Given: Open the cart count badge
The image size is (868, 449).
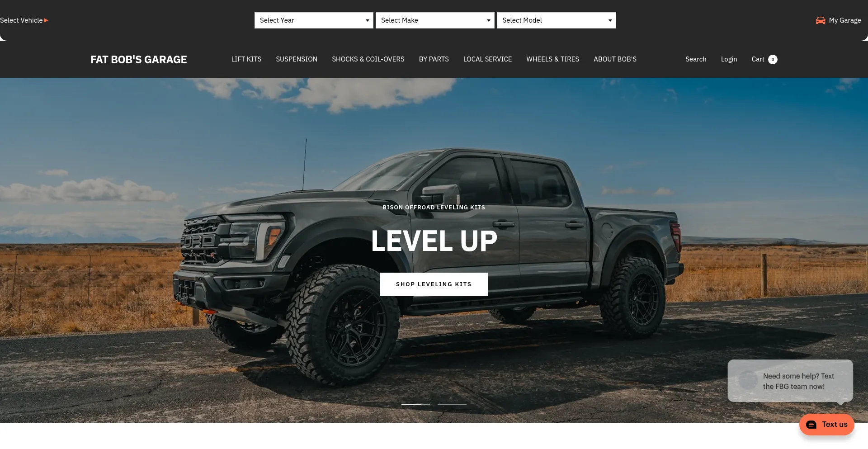Looking at the screenshot, I should pyautogui.click(x=773, y=59).
